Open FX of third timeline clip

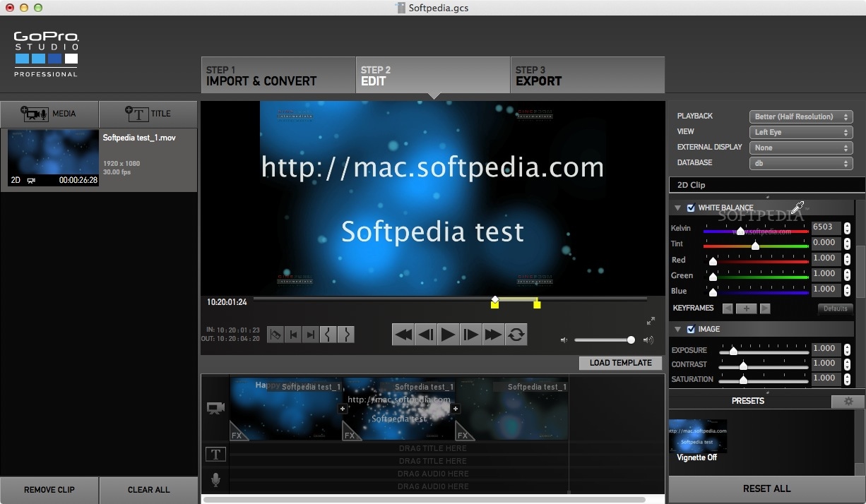(463, 432)
